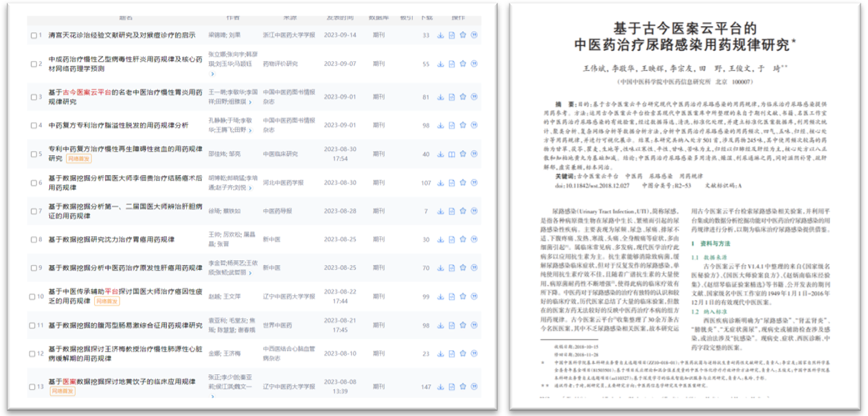Download row 5 再生障碍性贫血 article

point(440,154)
